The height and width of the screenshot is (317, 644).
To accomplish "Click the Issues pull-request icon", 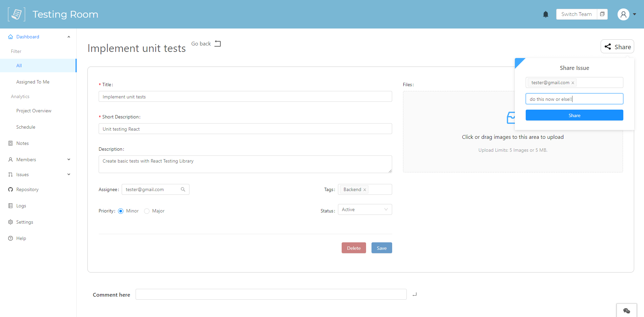I will point(11,174).
